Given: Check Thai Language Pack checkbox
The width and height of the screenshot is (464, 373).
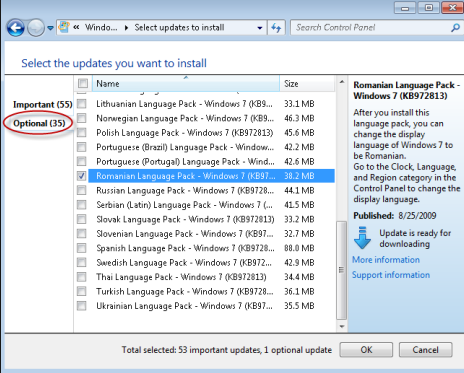Looking at the screenshot, I should 81,277.
